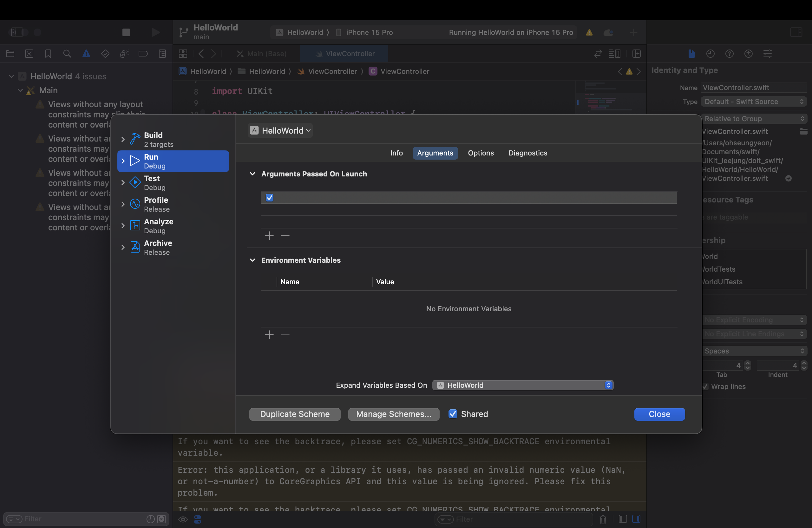Select the Arguments tab
This screenshot has width=812, height=528.
pos(435,153)
